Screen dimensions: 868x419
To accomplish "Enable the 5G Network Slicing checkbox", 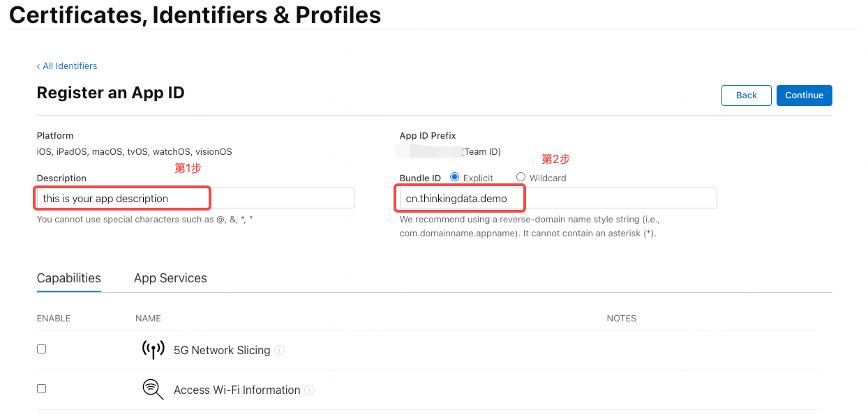I will pyautogui.click(x=42, y=349).
